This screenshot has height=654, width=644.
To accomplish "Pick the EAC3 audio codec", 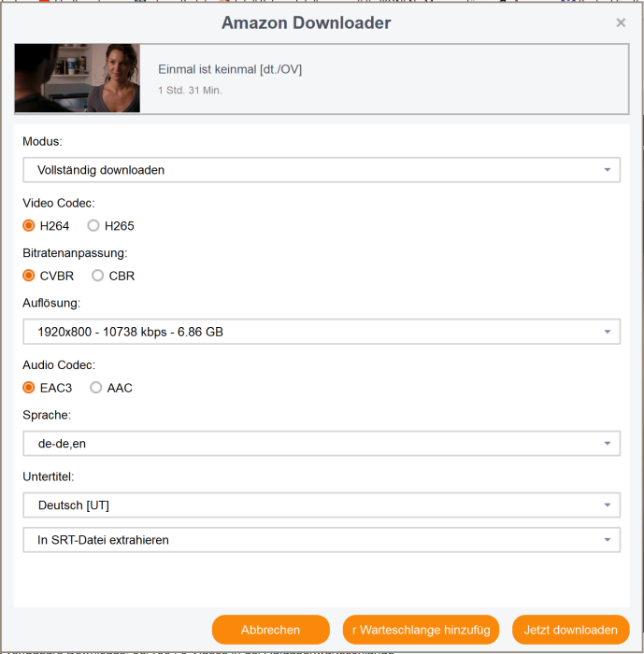I will pos(29,388).
